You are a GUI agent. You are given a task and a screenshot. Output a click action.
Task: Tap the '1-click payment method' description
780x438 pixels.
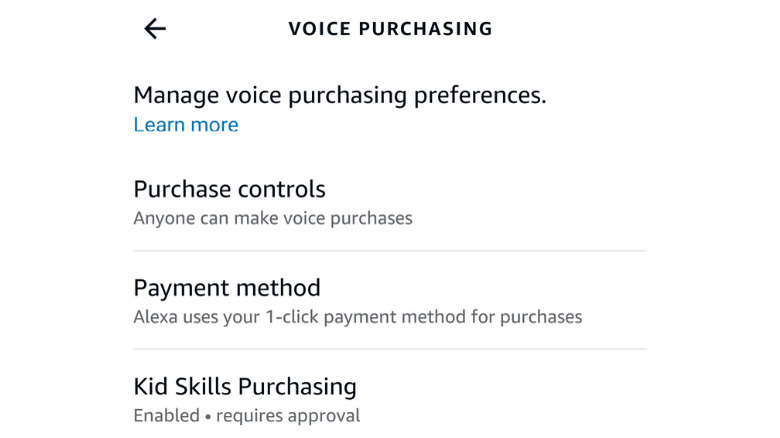(x=357, y=317)
